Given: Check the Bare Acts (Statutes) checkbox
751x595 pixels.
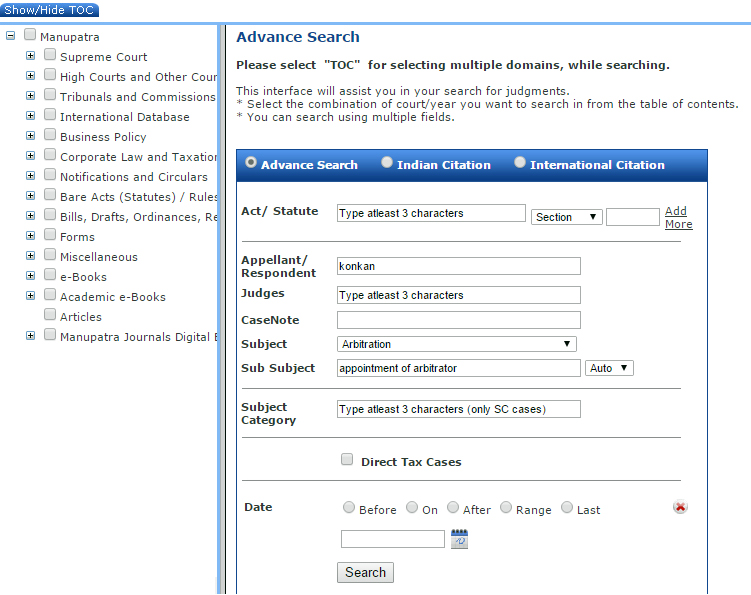Looking at the screenshot, I should [50, 194].
